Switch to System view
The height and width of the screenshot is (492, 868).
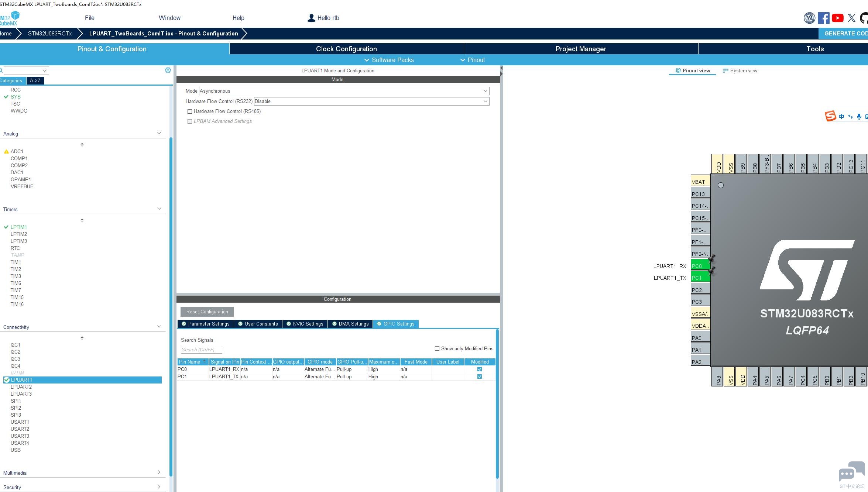point(740,70)
